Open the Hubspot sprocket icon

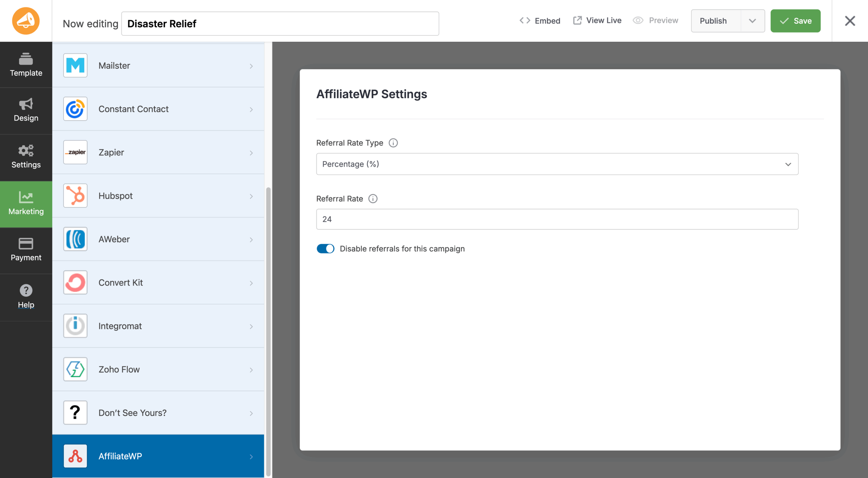coord(75,195)
